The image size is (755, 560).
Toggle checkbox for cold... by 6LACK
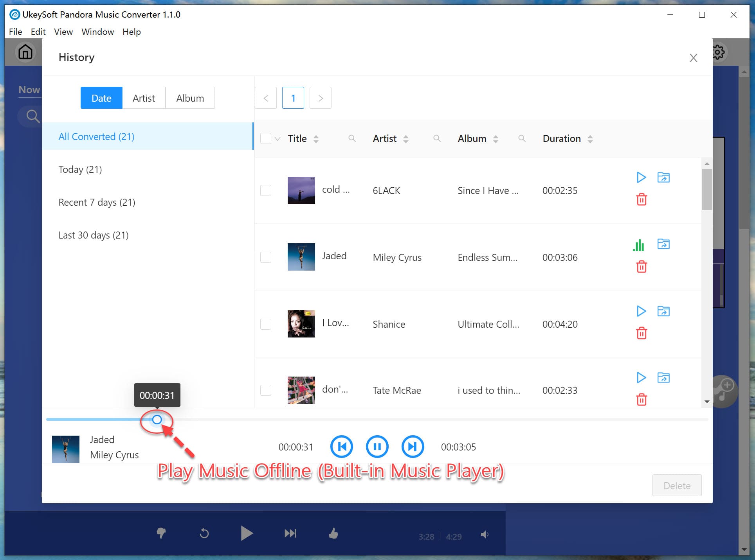point(265,189)
